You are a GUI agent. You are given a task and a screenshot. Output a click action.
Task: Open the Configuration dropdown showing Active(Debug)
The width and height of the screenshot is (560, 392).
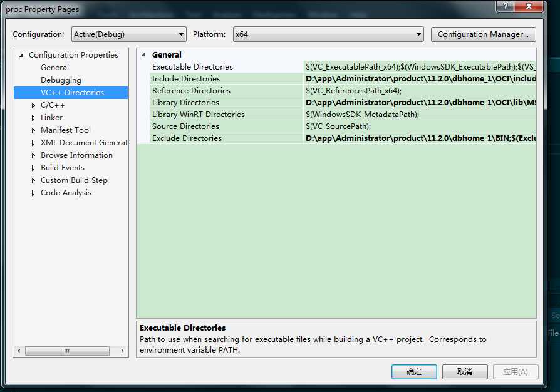tap(128, 34)
